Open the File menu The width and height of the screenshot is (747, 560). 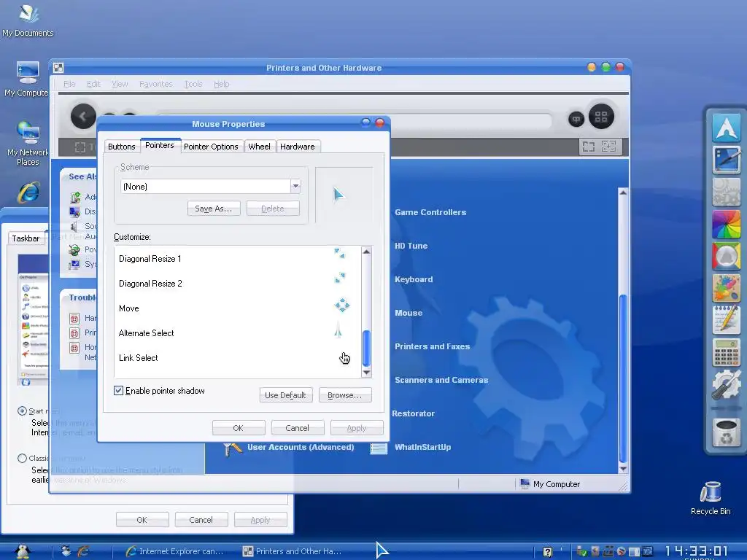(x=69, y=84)
